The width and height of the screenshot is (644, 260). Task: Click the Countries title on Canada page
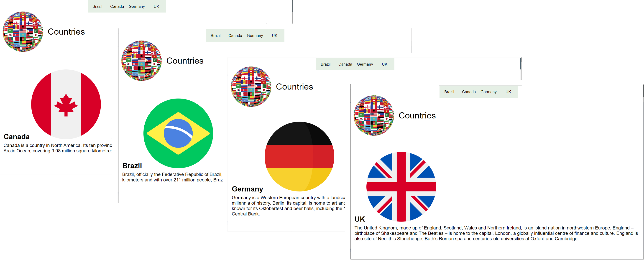[66, 32]
